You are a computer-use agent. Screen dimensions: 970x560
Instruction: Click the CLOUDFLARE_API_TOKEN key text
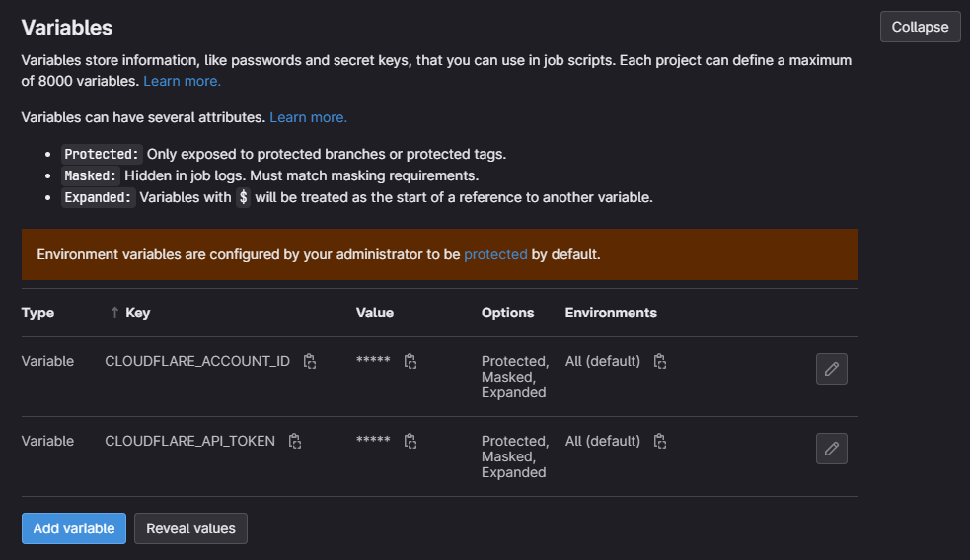[189, 441]
